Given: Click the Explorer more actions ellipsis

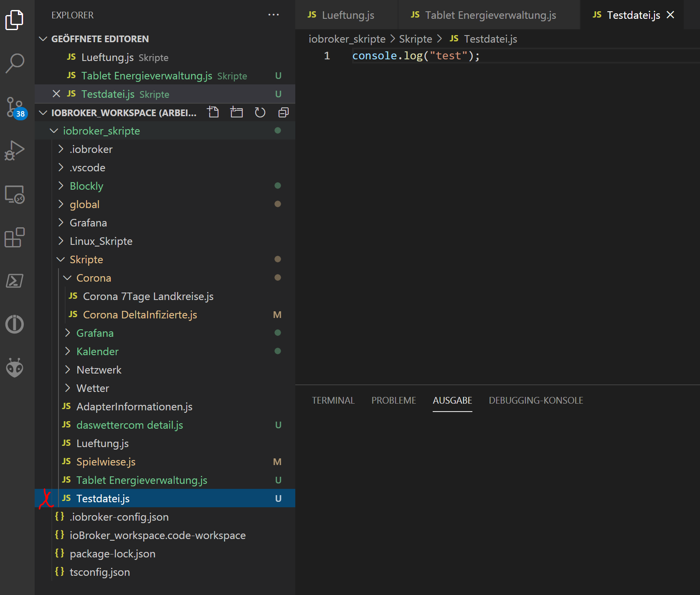Looking at the screenshot, I should tap(274, 15).
